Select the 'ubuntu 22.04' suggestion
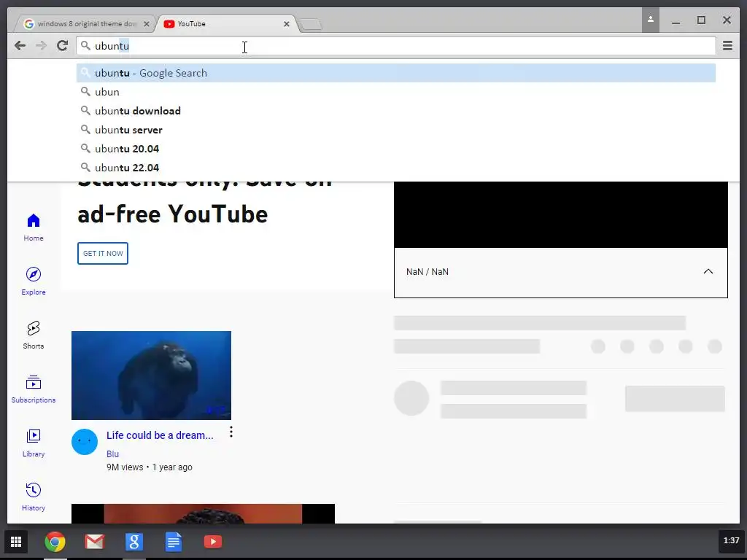The height and width of the screenshot is (560, 747). [x=396, y=168]
